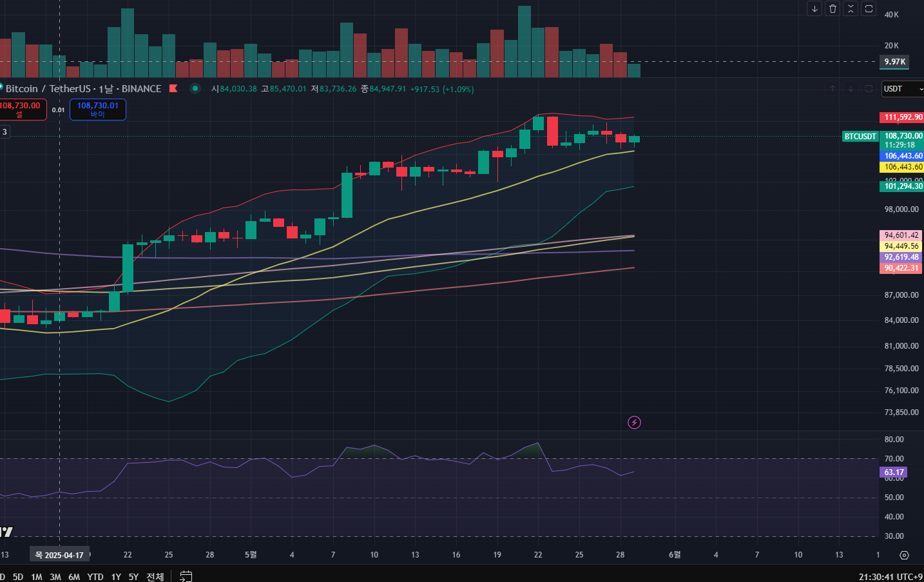The image size is (924, 582).
Task: Click the dimmed maximize icon on the main pane
Action: pos(869,89)
